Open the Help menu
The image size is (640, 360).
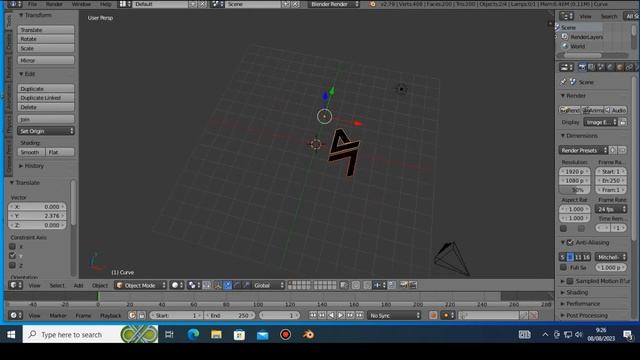[x=106, y=4]
